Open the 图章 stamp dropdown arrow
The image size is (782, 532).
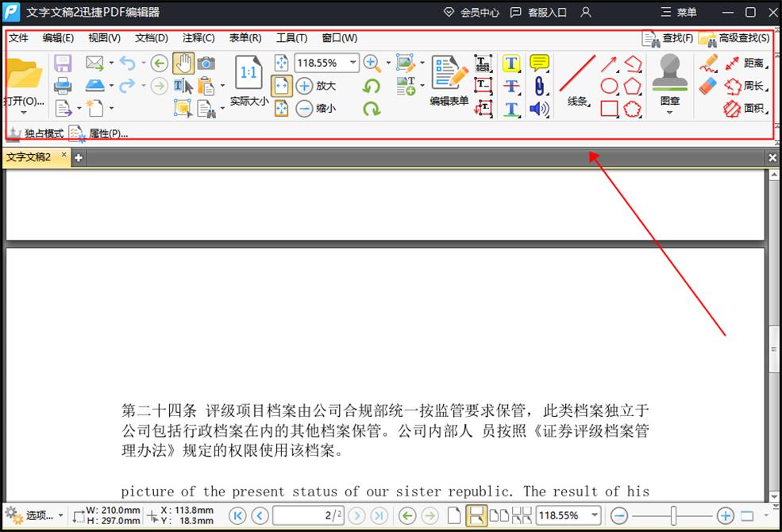click(669, 113)
